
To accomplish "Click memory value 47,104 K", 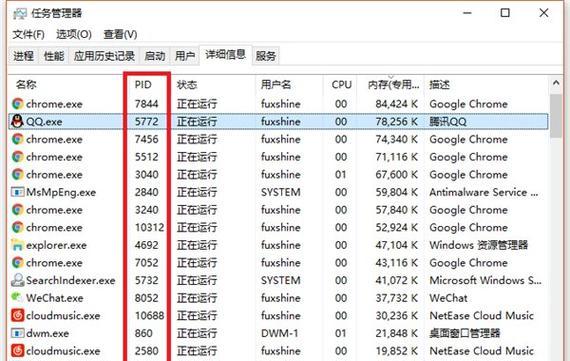I will coord(396,245).
